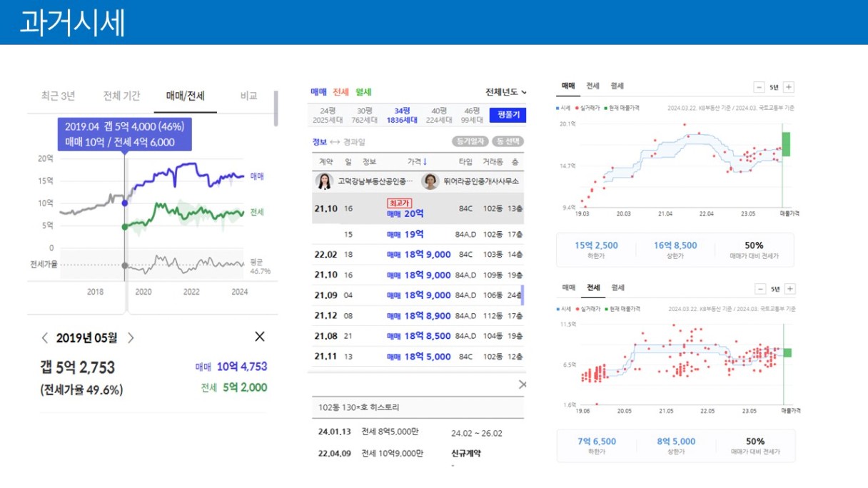Select the 21.12 매매 18억 8,900 row
Screen dimensions: 868x488
click(x=418, y=316)
